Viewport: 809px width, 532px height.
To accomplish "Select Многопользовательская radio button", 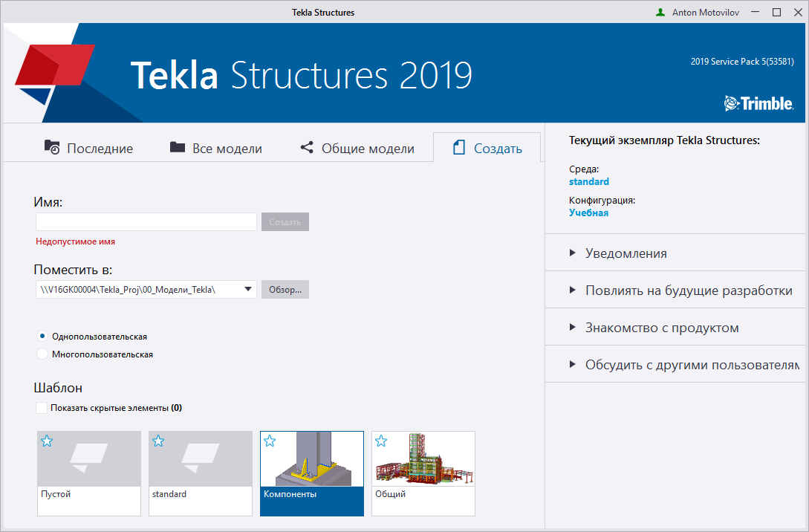I will click(42, 354).
